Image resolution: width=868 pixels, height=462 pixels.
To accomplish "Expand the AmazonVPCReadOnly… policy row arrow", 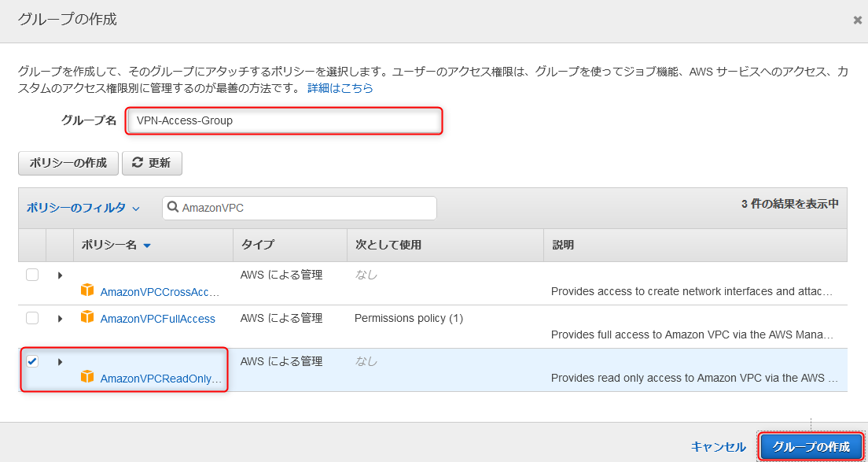I will coord(60,362).
